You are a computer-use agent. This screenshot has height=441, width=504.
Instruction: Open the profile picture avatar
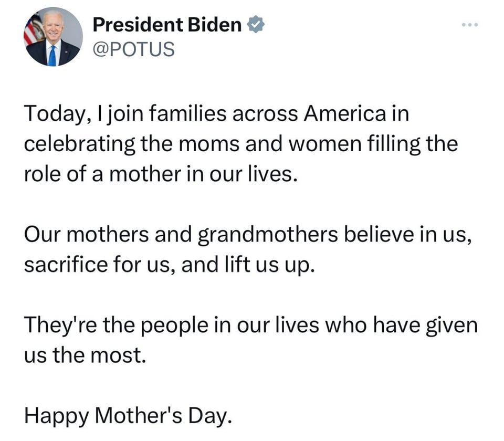click(x=53, y=37)
